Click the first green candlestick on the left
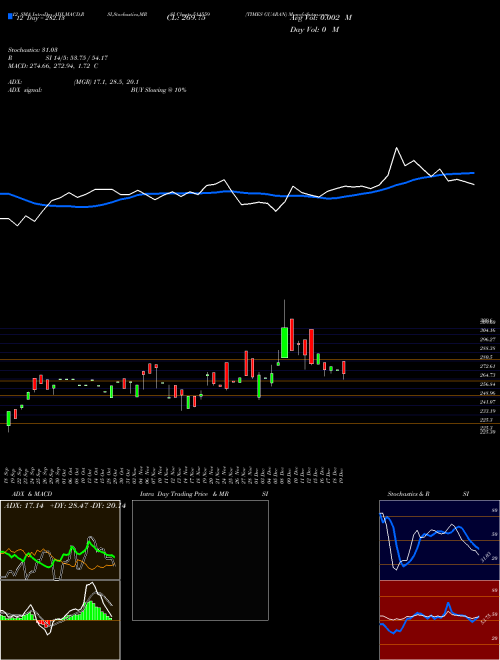500x660 pixels. pyautogui.click(x=8, y=418)
